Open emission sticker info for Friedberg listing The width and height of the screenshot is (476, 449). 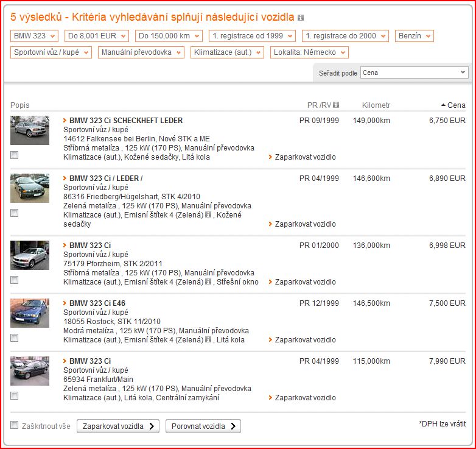point(208,215)
